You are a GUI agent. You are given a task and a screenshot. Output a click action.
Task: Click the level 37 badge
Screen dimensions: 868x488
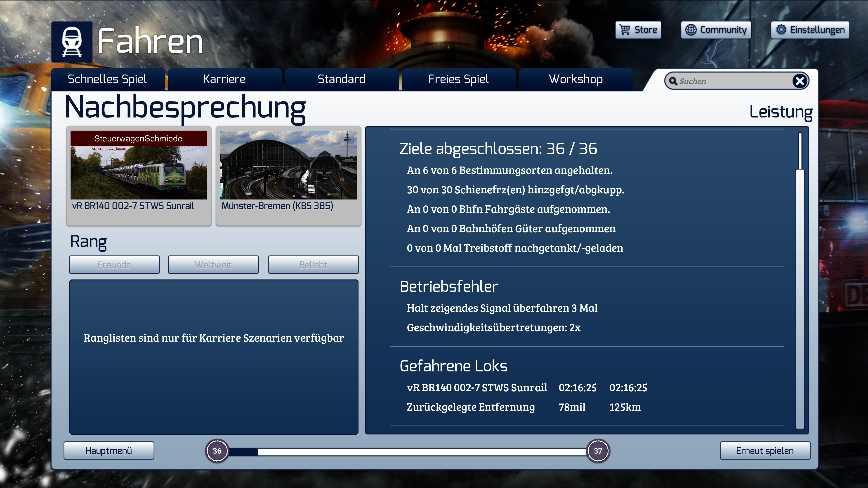tap(598, 451)
